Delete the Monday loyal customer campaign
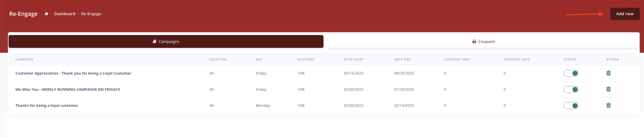644x138 pixels. [608, 105]
